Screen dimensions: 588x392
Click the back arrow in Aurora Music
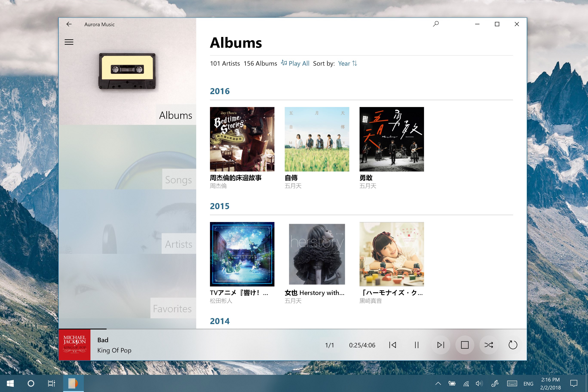[69, 24]
